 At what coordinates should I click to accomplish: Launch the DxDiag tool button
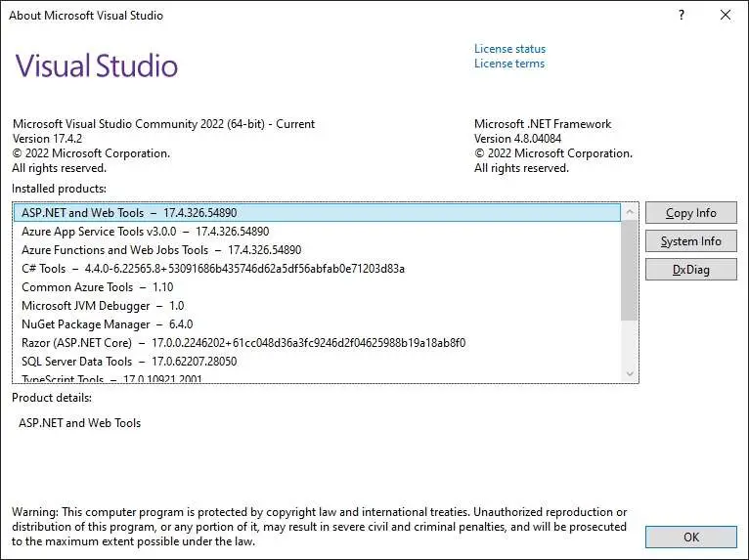pyautogui.click(x=690, y=270)
